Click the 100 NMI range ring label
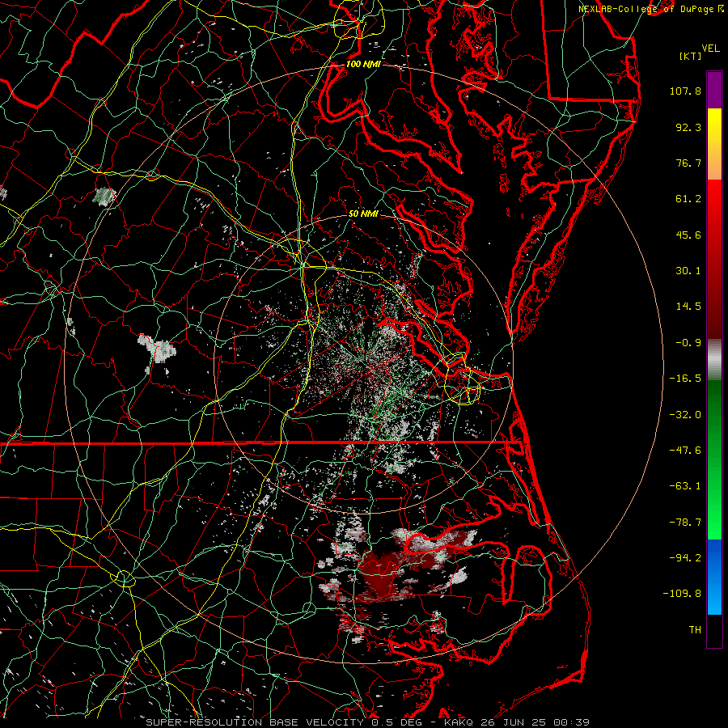This screenshot has width=728, height=728. pyautogui.click(x=363, y=64)
